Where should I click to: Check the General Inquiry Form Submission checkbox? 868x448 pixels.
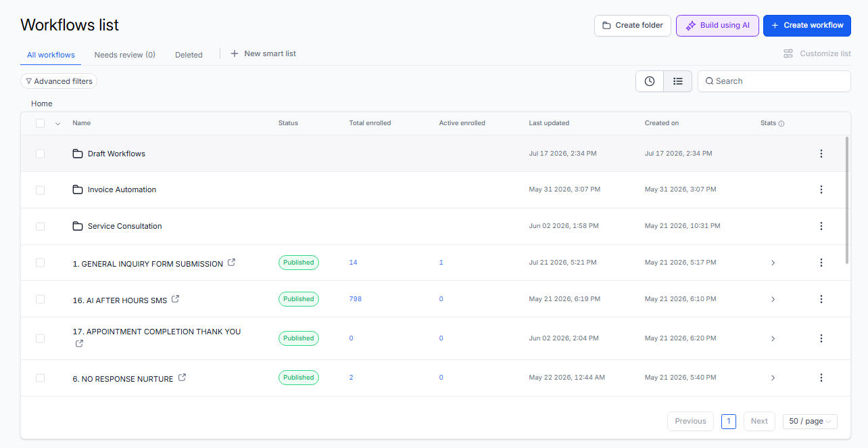[41, 263]
